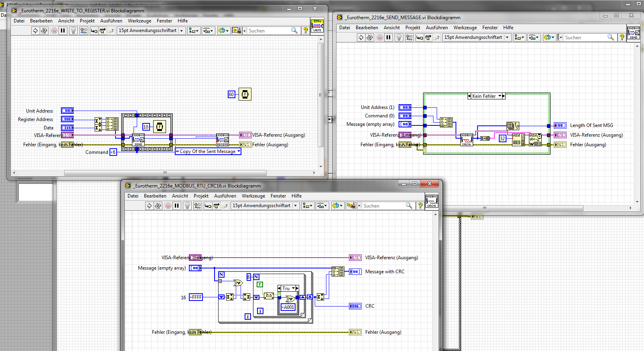Toggle the False boolean constant in CRC16 diagram
Viewport: 644px width, 351px height.
(260, 284)
